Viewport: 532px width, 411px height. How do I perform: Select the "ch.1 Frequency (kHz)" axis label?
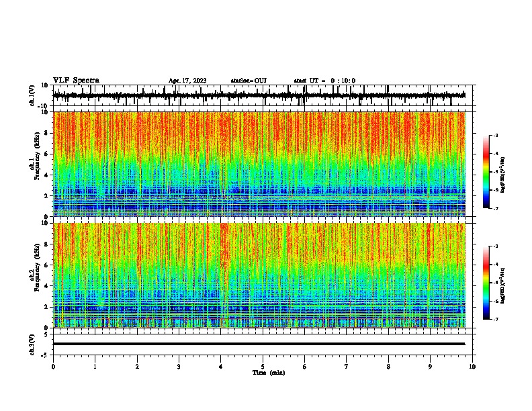(x=34, y=156)
